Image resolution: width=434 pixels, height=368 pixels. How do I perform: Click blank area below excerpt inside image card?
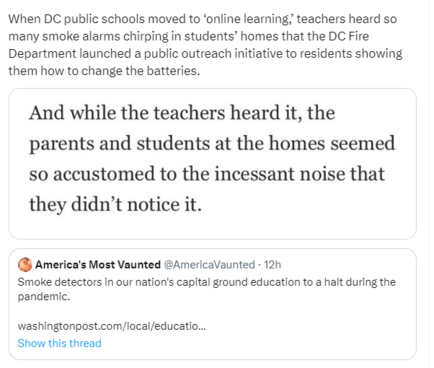[x=213, y=227]
